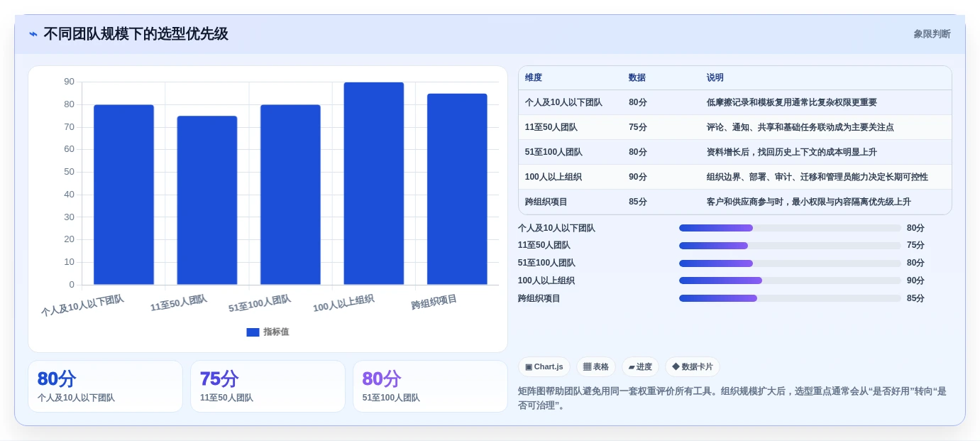Click the 90分 value beside progress bar
The image size is (980, 441).
(915, 281)
